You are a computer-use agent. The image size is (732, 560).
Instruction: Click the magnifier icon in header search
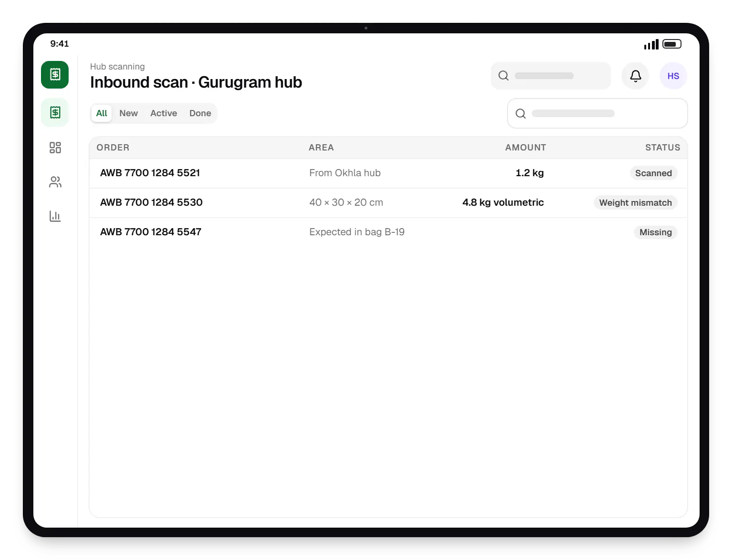(503, 76)
